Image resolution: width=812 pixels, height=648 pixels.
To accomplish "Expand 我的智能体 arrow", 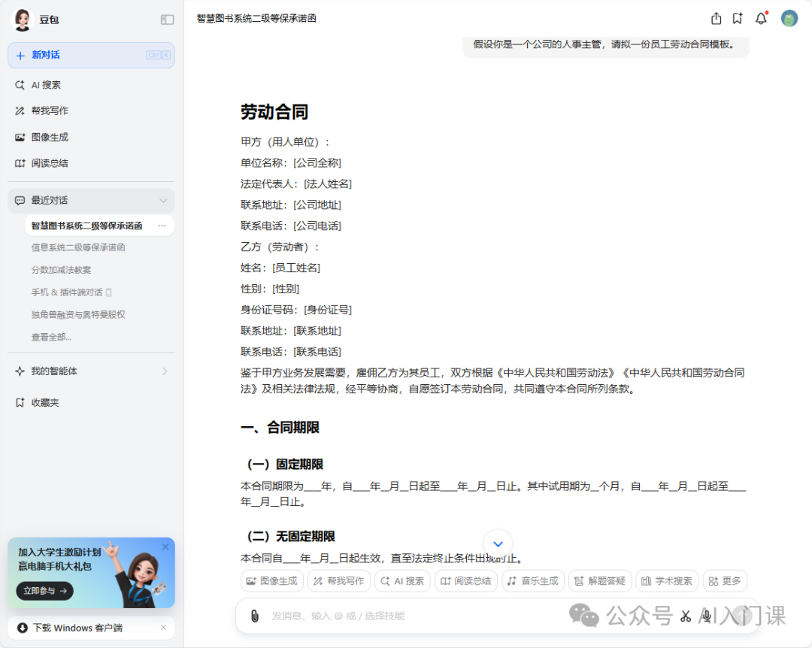I will pyautogui.click(x=165, y=371).
